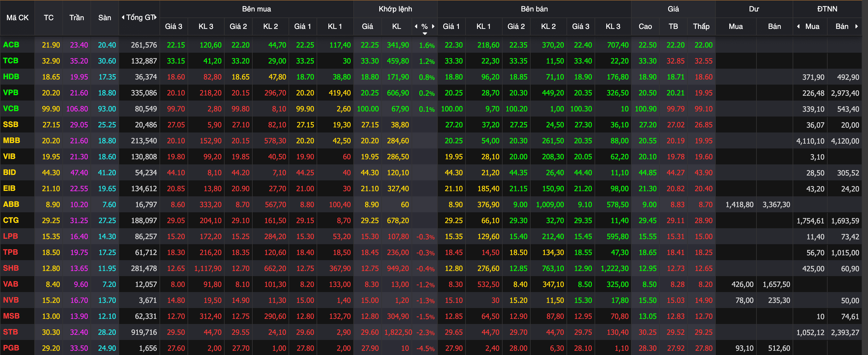Click TCB high price 33.30
Image resolution: width=868 pixels, height=355 pixels.
[648, 61]
